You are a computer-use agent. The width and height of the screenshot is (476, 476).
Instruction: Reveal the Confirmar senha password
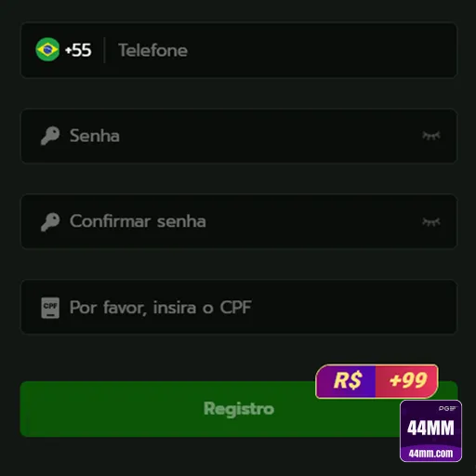(x=431, y=221)
